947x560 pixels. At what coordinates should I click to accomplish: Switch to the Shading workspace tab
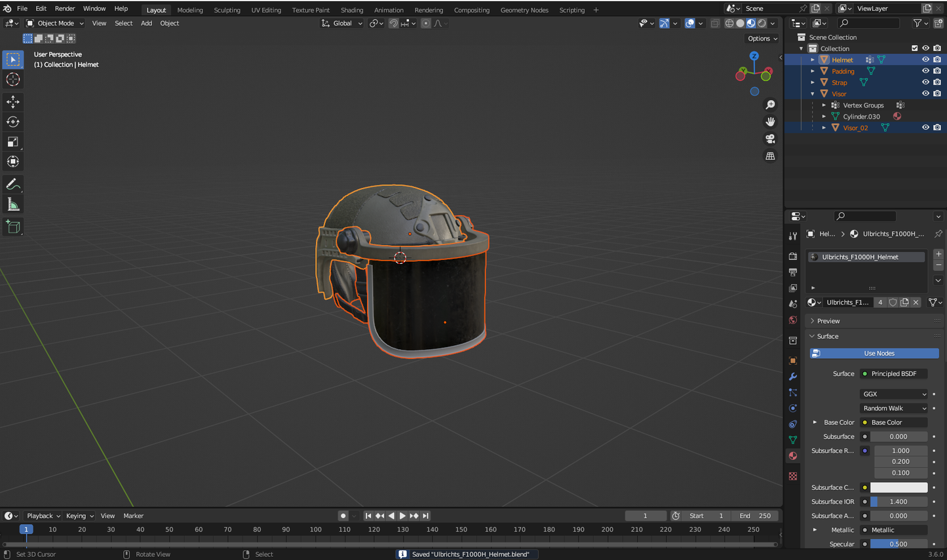(x=352, y=10)
